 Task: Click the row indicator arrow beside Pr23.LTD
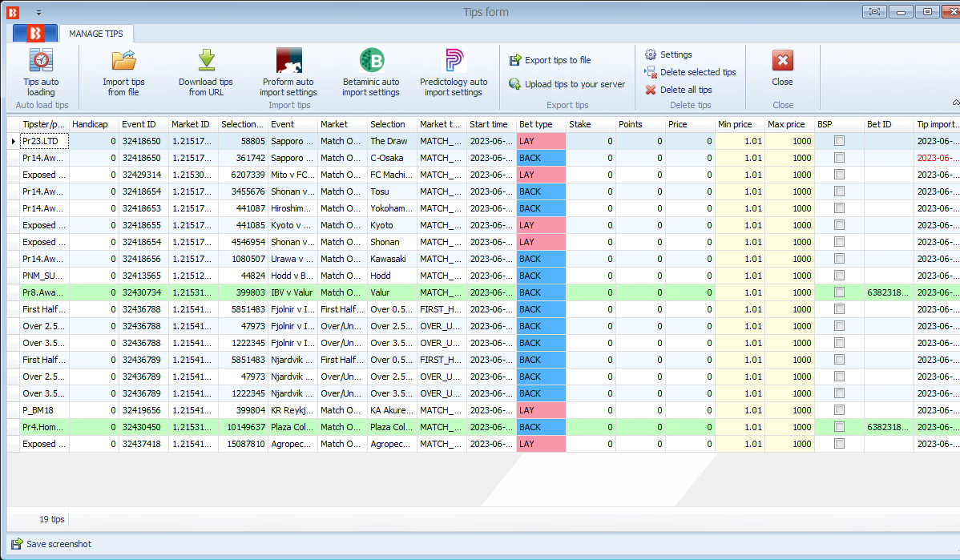pyautogui.click(x=14, y=141)
